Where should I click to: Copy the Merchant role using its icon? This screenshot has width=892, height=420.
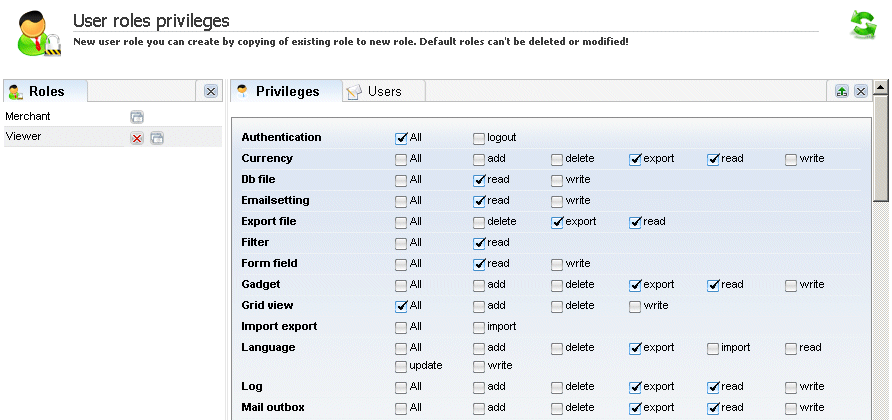[x=137, y=117]
